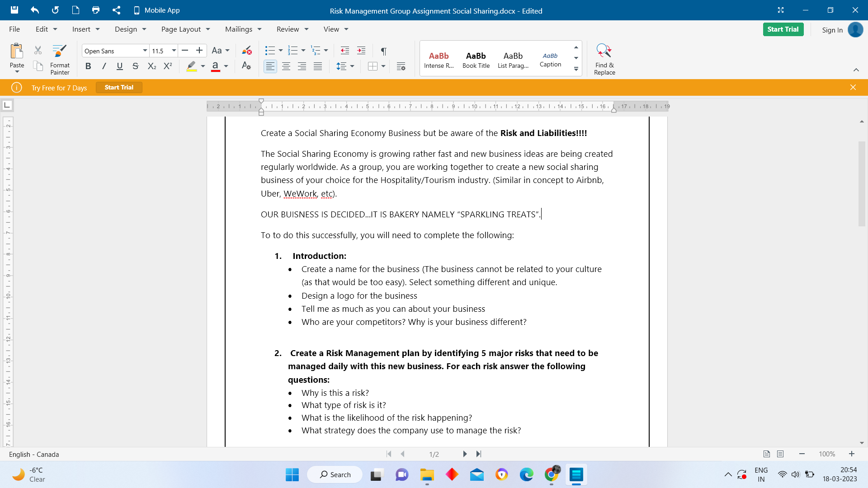
Task: Toggle show paragraph marks
Action: (383, 51)
